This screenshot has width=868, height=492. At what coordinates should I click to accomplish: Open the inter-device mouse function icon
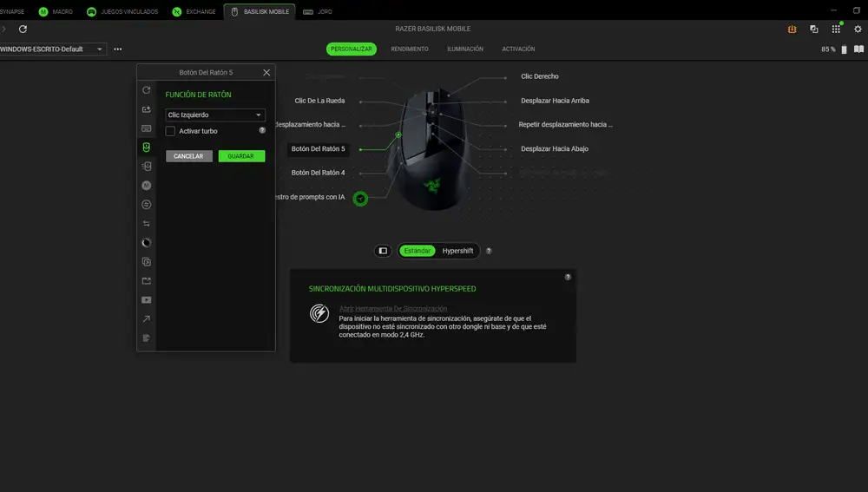pyautogui.click(x=146, y=167)
